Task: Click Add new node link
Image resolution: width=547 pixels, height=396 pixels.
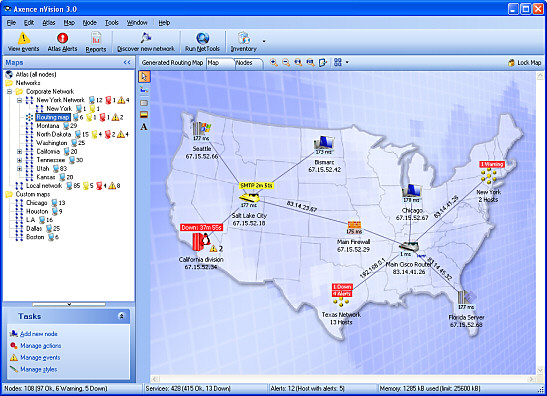Action: pos(39,334)
